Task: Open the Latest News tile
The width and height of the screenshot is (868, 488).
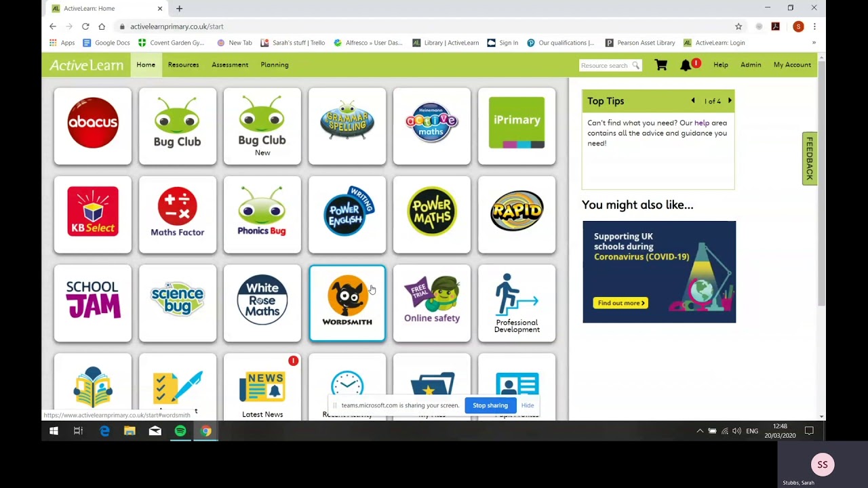Action: point(262,387)
